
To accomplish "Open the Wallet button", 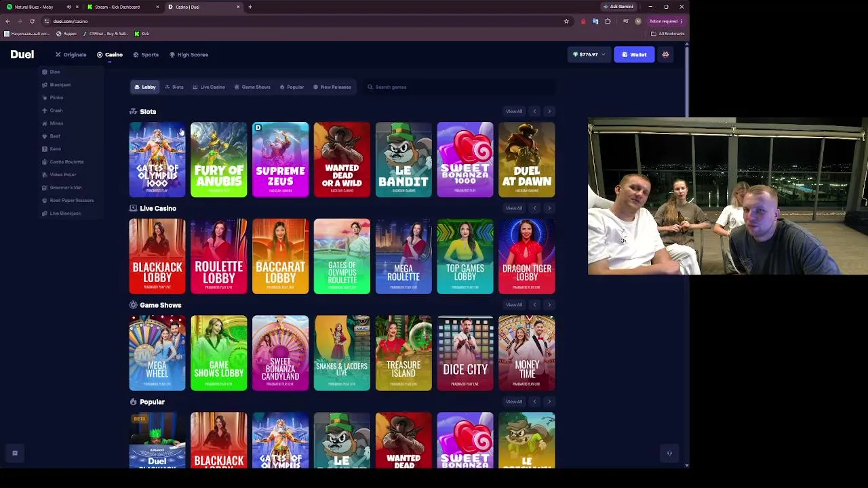I will [634, 55].
